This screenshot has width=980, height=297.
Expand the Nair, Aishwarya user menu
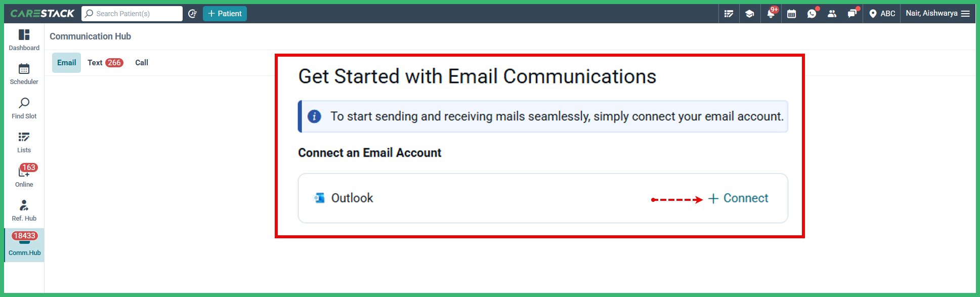(938, 14)
